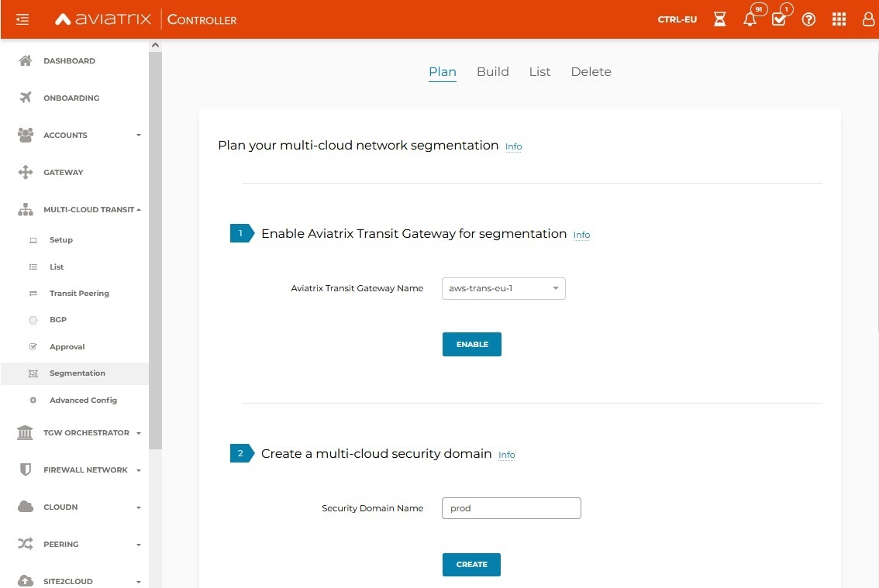Expand the Firewall Network menu arrow
This screenshot has height=588, width=879.
[139, 470]
